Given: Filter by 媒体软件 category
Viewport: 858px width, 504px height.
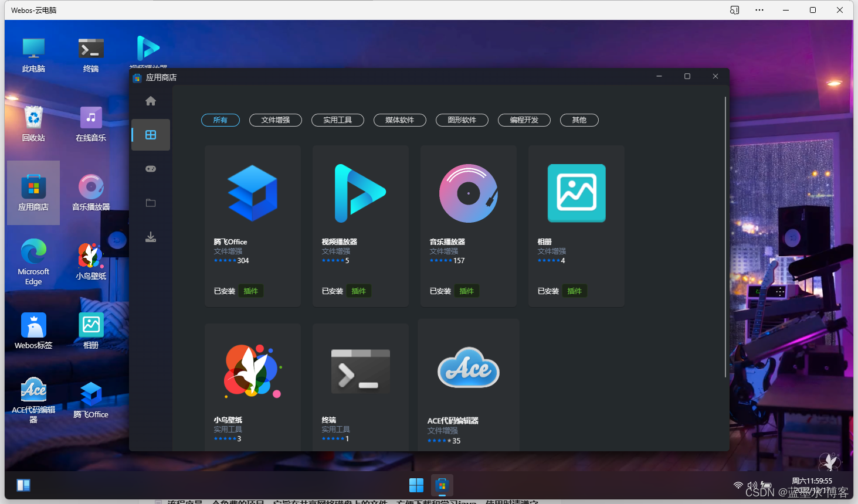Looking at the screenshot, I should [x=400, y=120].
